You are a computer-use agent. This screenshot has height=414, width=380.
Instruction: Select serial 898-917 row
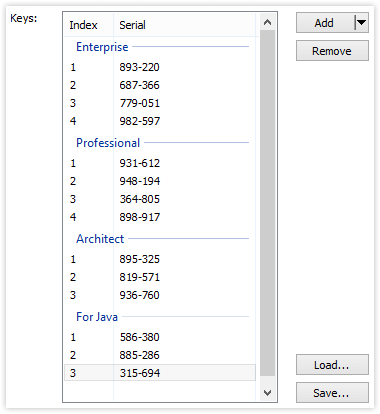tap(160, 217)
